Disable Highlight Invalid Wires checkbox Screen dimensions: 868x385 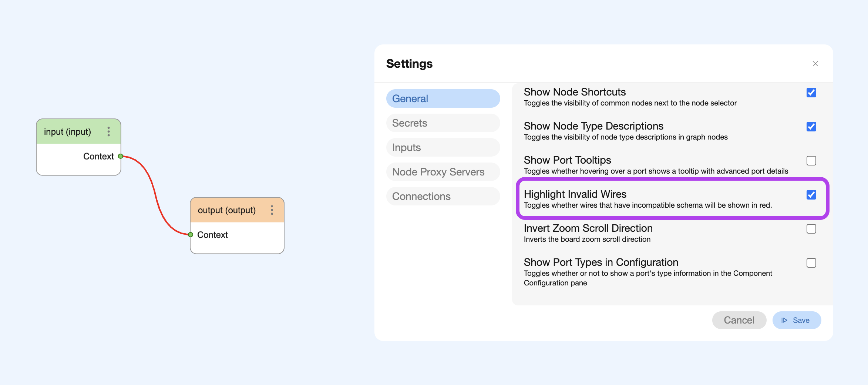811,195
